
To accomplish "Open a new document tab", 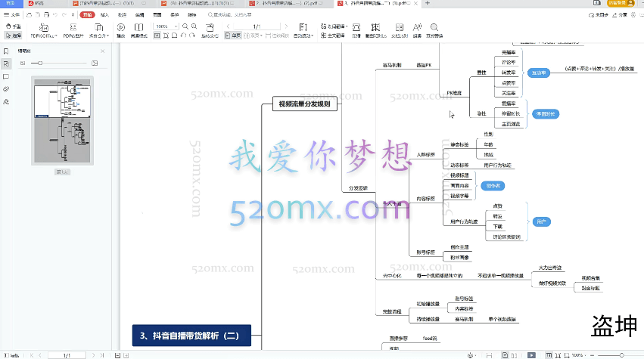I will pyautogui.click(x=427, y=3).
